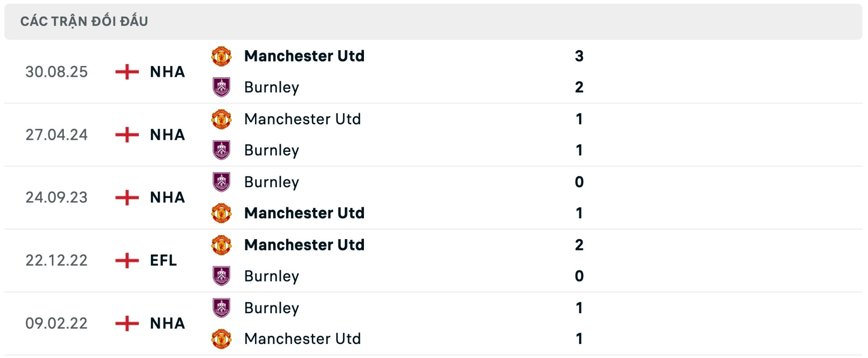
Task: Click the date 09.02.22
Action: (x=57, y=323)
